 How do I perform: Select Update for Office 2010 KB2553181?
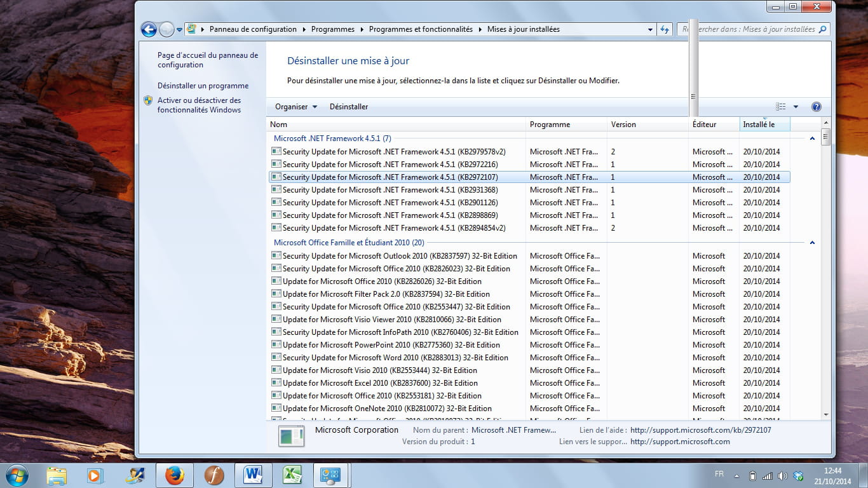pyautogui.click(x=529, y=395)
